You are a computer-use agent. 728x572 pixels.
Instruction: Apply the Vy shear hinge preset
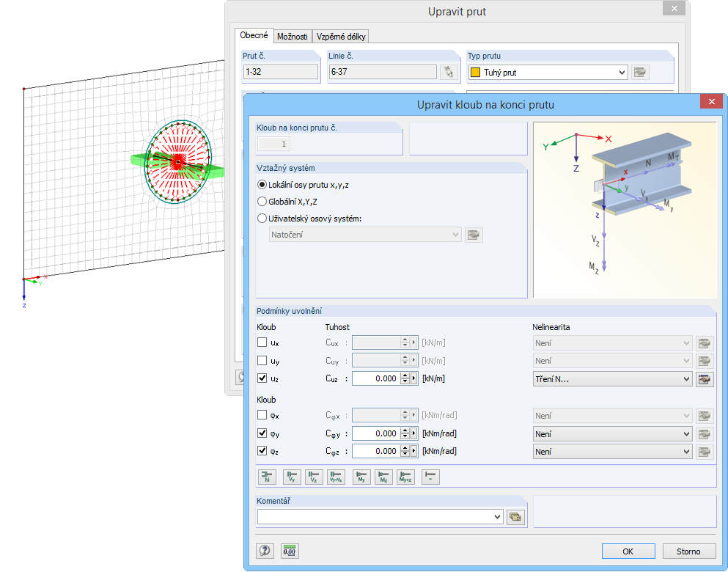[x=292, y=477]
